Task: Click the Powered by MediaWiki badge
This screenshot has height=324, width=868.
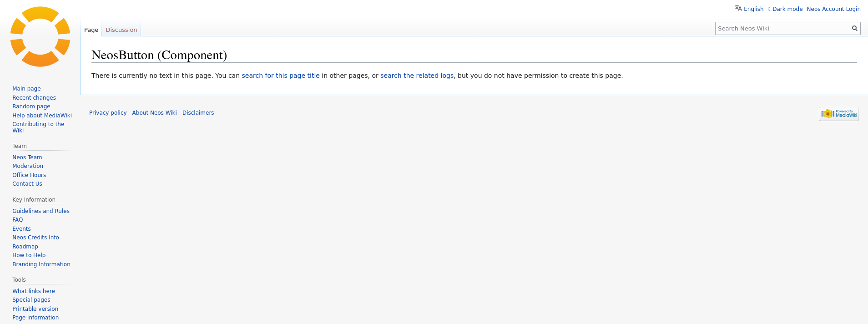Action: 838,114
